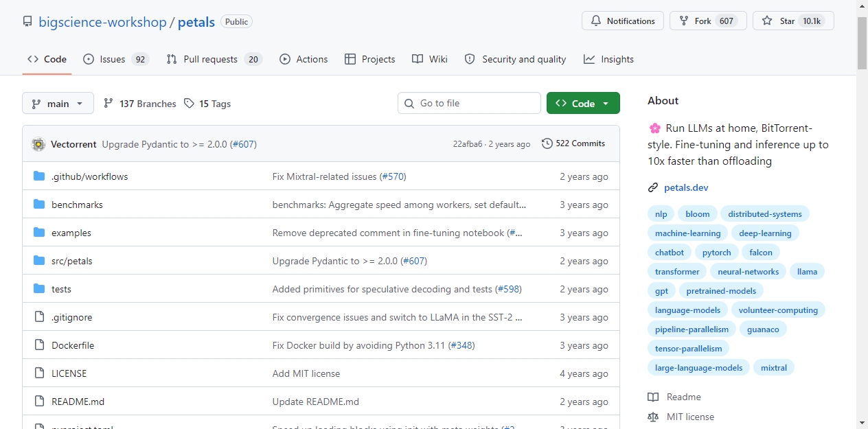Select the distributed-systems topic tag

pos(765,213)
